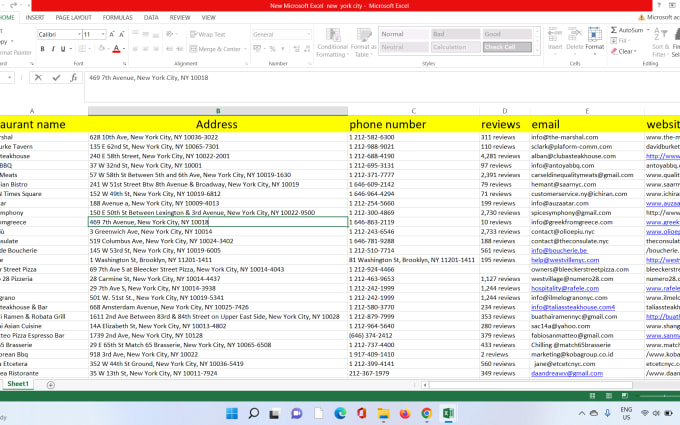680x425 pixels.
Task: Open the General number format dropdown
Action: click(x=308, y=34)
